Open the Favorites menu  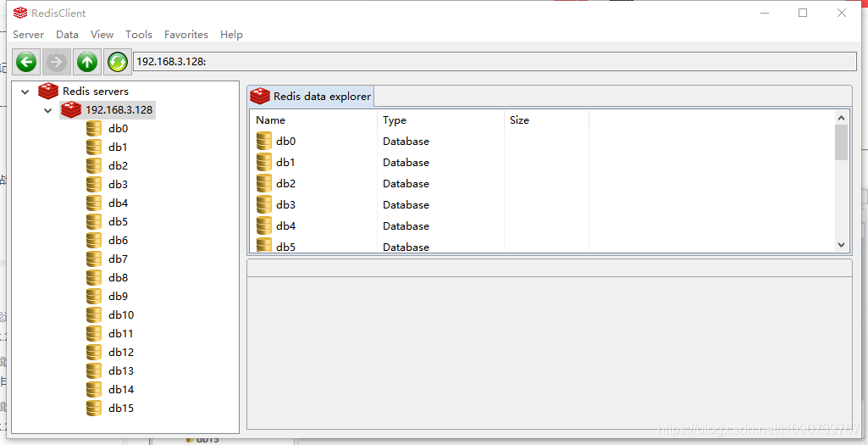(186, 35)
